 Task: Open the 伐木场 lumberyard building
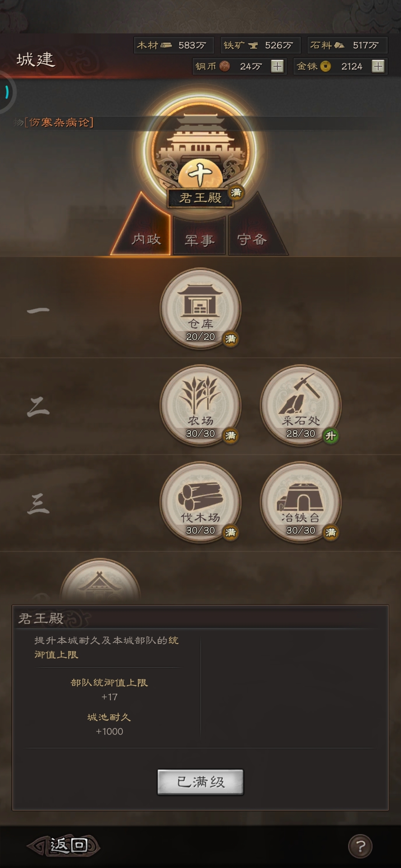coord(200,502)
